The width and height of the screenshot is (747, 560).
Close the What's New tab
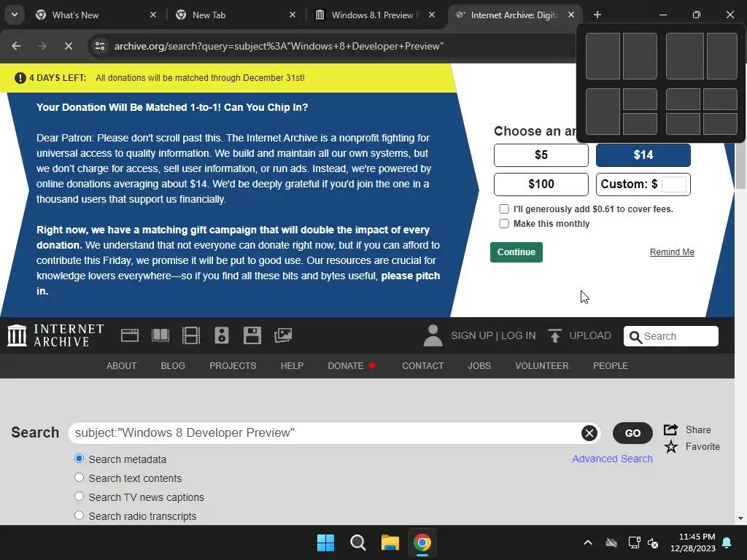point(153,15)
